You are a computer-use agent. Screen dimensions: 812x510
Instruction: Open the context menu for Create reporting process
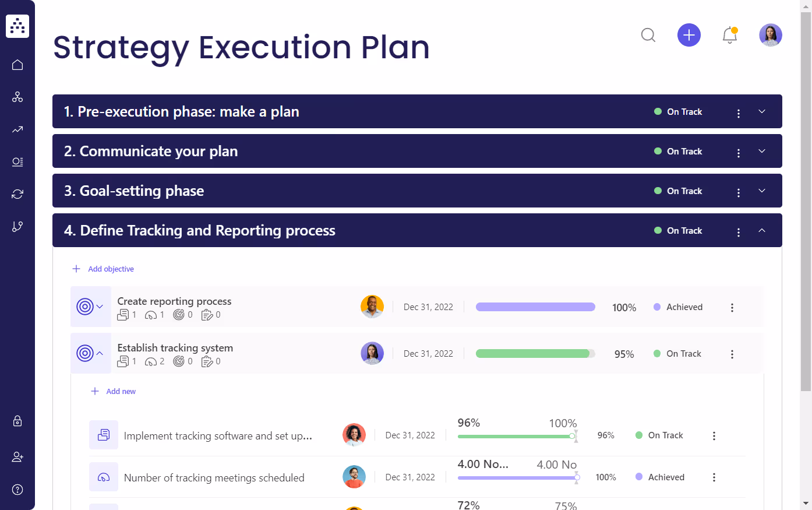pos(732,307)
